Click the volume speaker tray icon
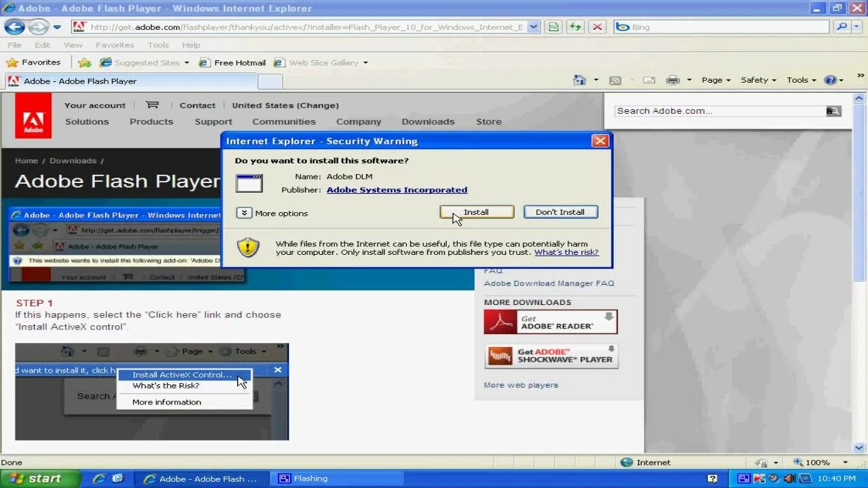868x488 pixels. point(789,479)
